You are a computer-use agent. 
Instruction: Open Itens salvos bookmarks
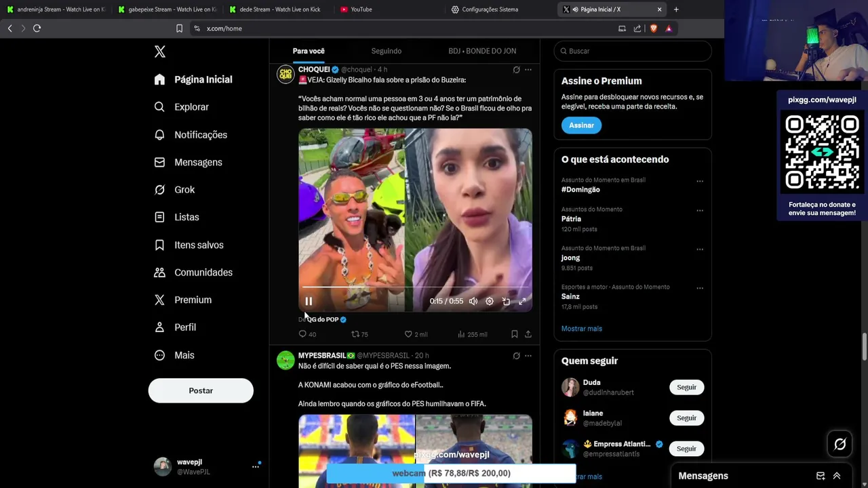189,245
